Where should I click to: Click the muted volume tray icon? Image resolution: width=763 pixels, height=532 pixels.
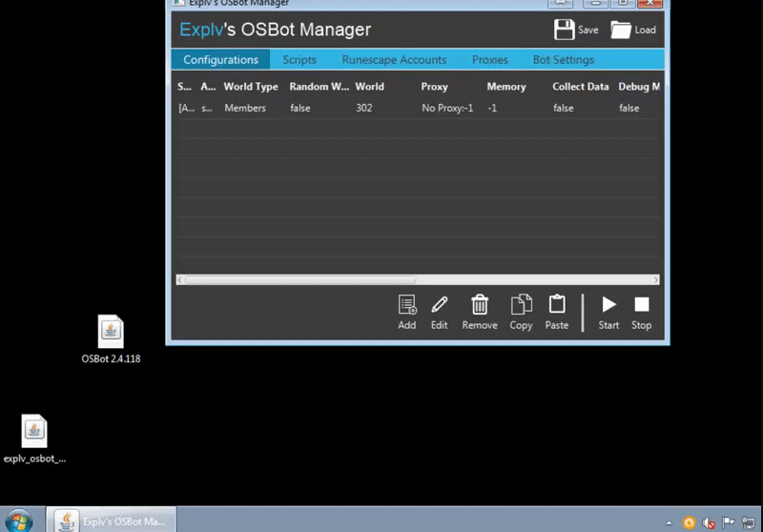pyautogui.click(x=709, y=522)
